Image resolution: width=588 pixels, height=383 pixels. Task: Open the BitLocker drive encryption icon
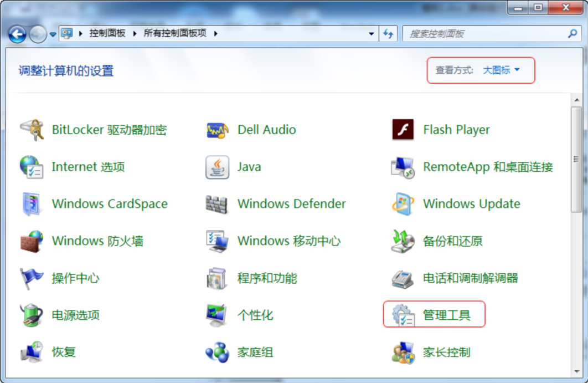(32, 130)
